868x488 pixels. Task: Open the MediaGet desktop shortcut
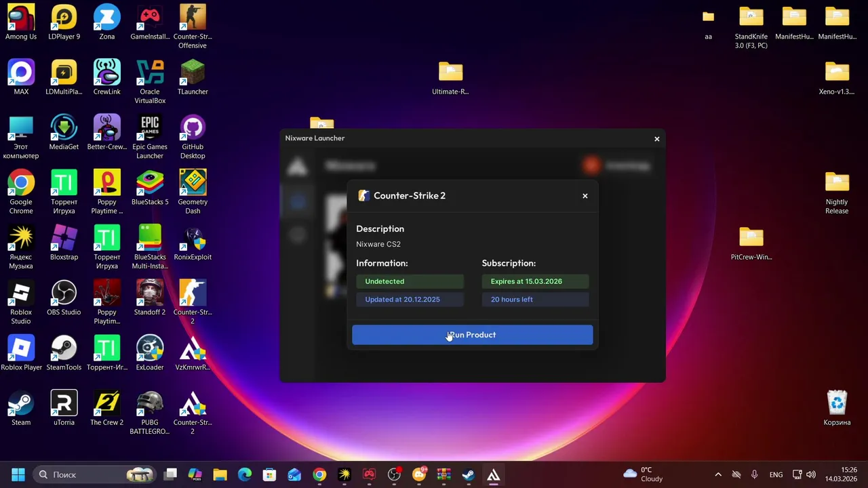pyautogui.click(x=64, y=133)
